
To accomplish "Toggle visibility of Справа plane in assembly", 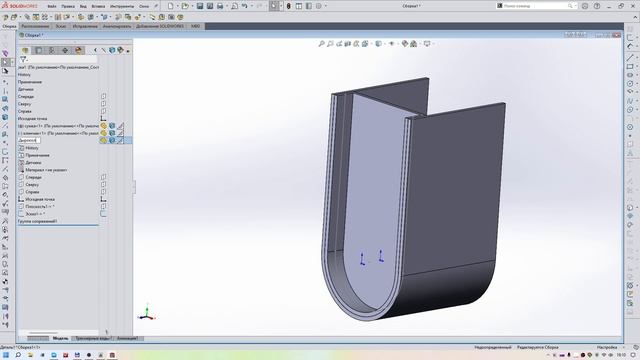I will (103, 111).
